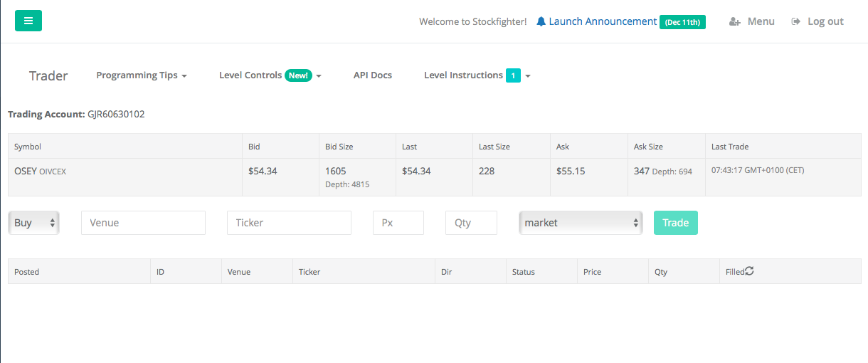The width and height of the screenshot is (868, 363).
Task: Open the Buy direction dropdown
Action: coord(34,223)
